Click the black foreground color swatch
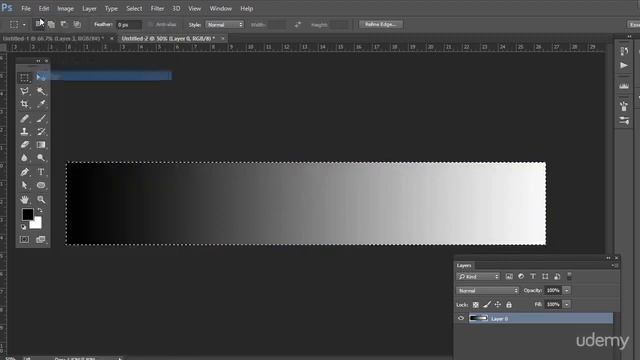 click(x=27, y=214)
